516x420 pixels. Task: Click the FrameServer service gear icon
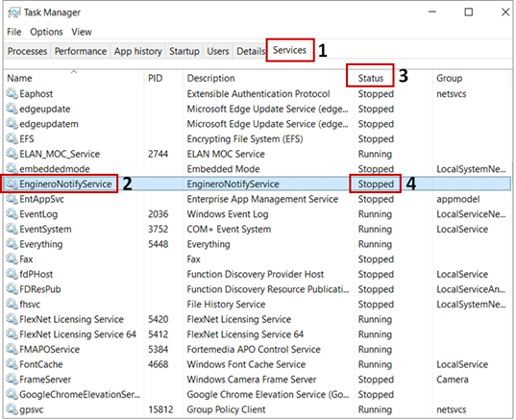[12, 380]
